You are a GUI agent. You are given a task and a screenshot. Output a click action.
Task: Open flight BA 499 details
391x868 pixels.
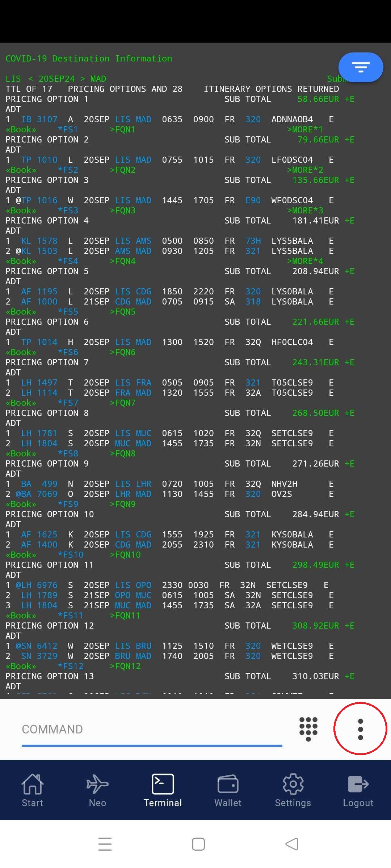click(39, 484)
